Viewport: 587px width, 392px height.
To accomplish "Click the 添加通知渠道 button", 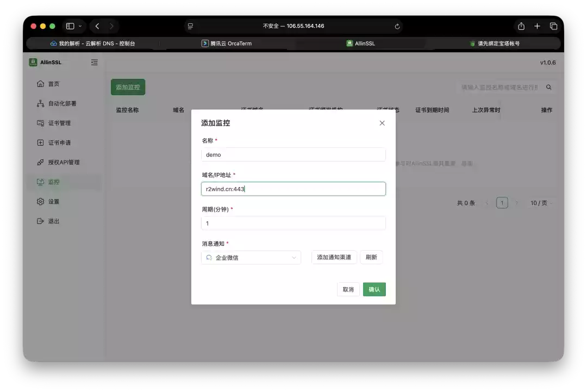I will 334,257.
